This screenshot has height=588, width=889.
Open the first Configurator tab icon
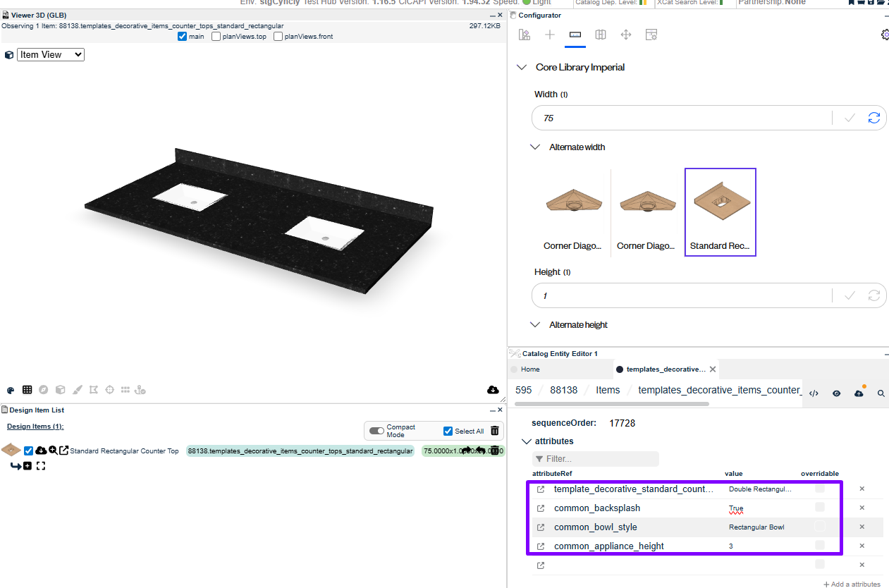(x=524, y=35)
